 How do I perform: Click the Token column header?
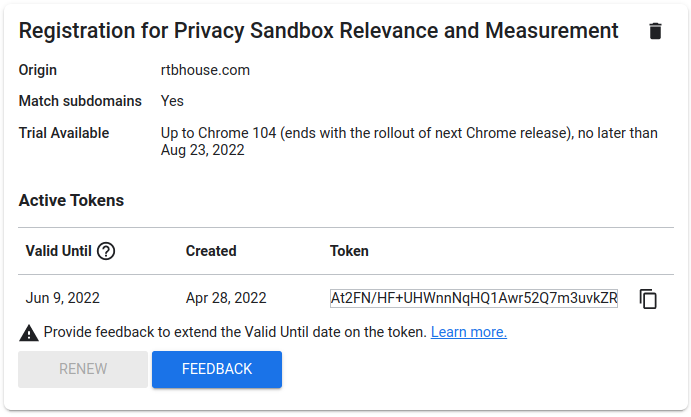tap(349, 251)
